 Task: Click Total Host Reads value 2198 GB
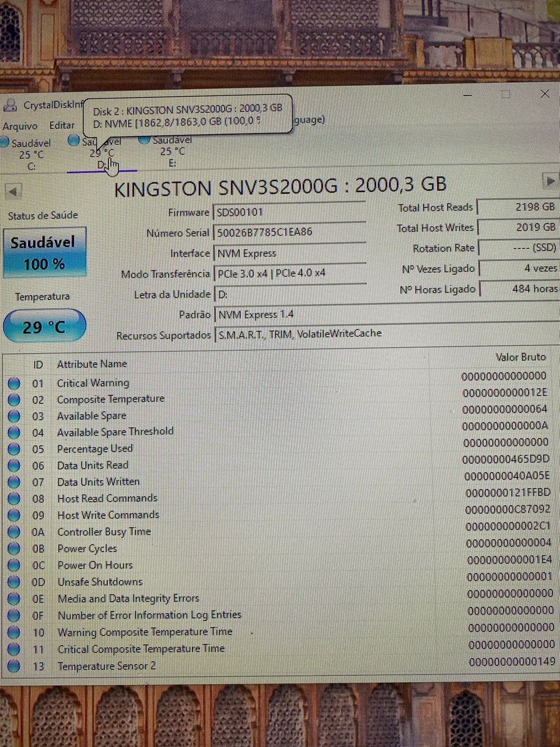click(x=517, y=207)
